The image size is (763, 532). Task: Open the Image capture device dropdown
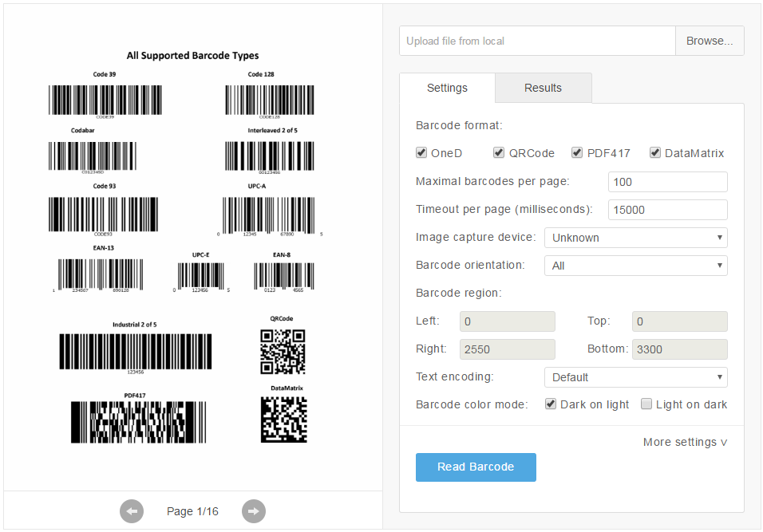pyautogui.click(x=635, y=237)
